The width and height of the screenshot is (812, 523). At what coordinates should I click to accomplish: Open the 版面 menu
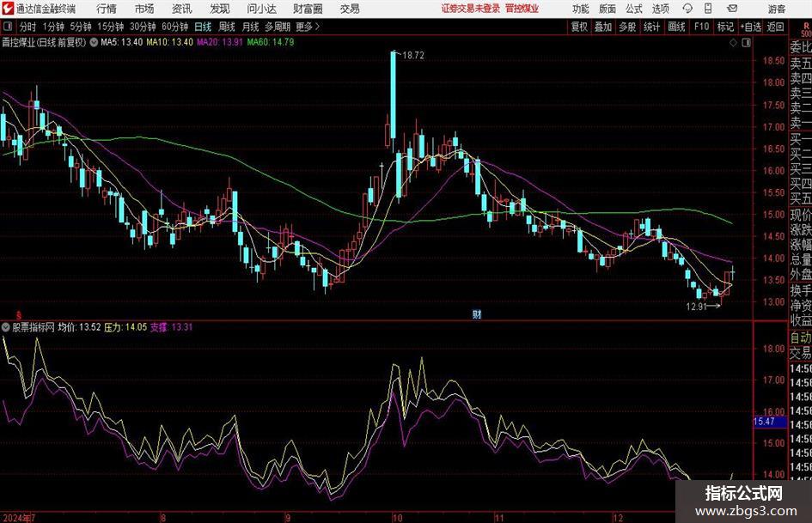tap(607, 9)
